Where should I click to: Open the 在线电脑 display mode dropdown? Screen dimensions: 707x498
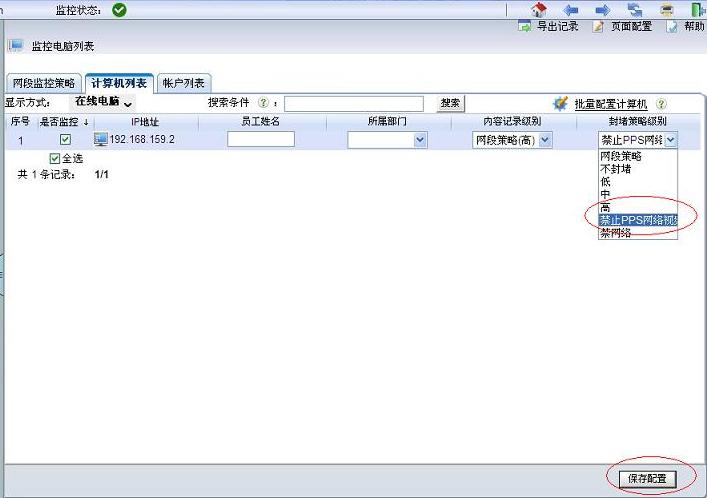103,103
